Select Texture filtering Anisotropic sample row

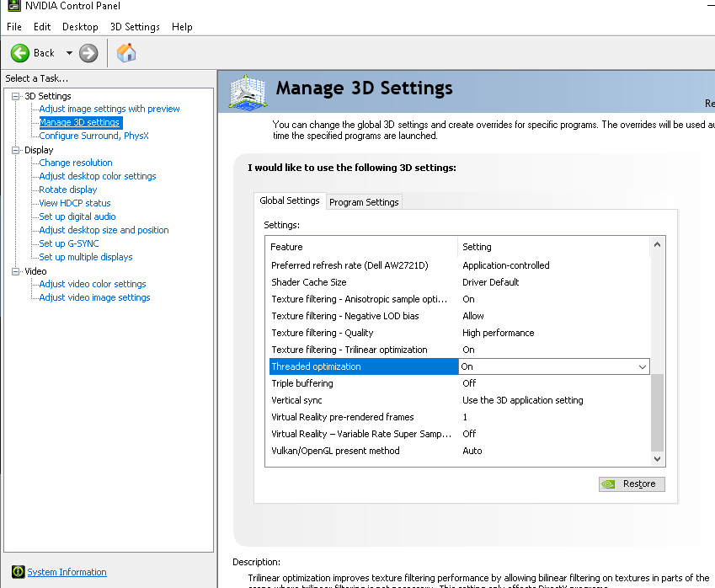pyautogui.click(x=459, y=299)
